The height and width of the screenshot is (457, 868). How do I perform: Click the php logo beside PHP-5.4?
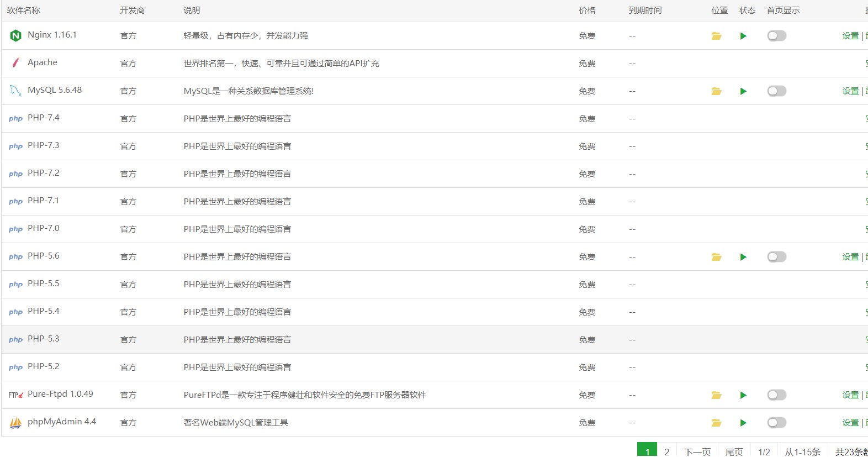pos(15,312)
